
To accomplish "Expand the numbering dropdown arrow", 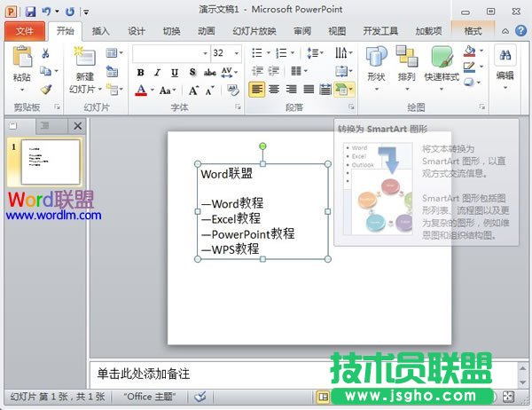I will 293,52.
